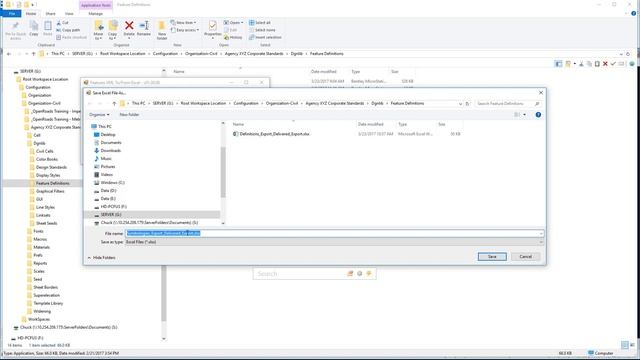The width and height of the screenshot is (640, 360).
Task: Click Save in the Save Excel File dialog
Action: coord(492,256)
